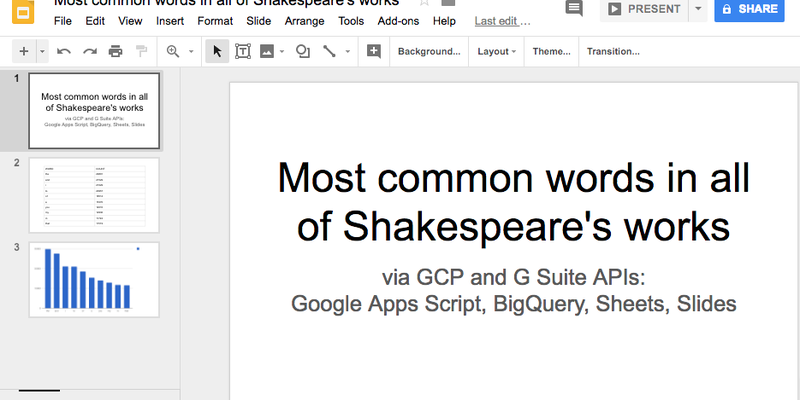This screenshot has width=800, height=400.
Task: Open the Format menu
Action: click(215, 21)
